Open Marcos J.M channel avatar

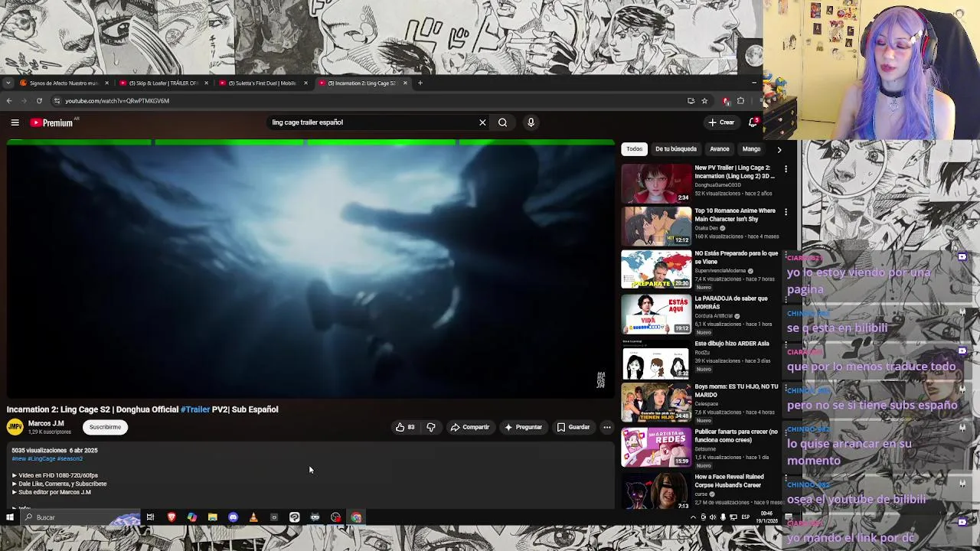click(x=15, y=427)
